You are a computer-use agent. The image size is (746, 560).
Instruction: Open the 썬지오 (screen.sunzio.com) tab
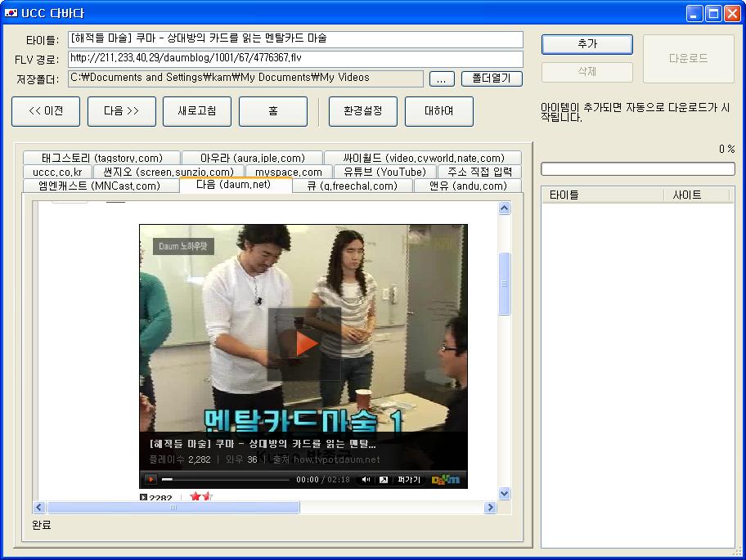click(169, 172)
